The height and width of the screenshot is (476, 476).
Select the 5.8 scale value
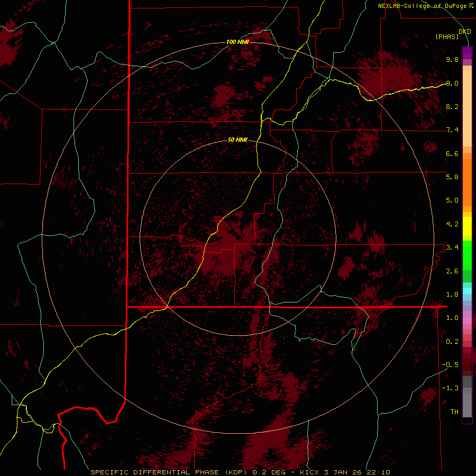point(452,177)
